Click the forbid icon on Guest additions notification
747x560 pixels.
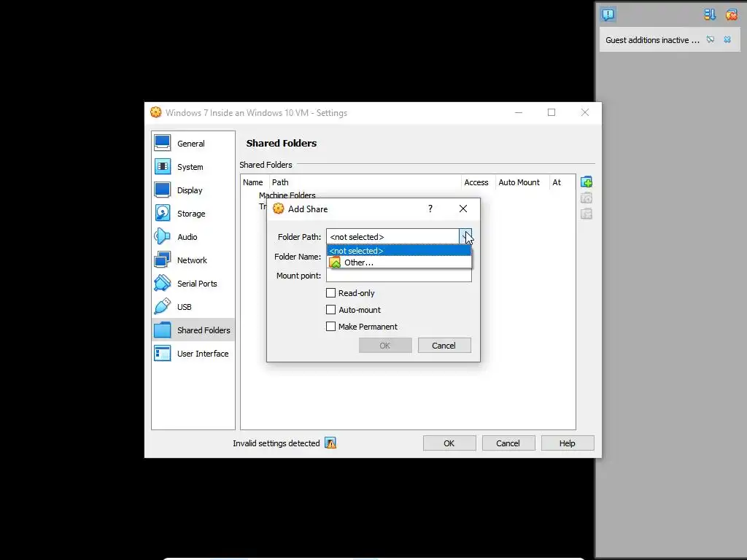711,39
